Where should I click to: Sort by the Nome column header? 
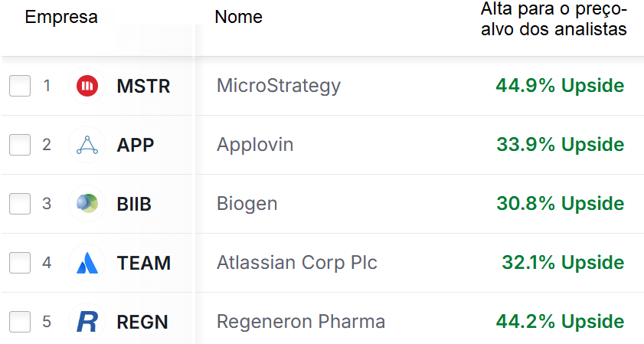pos(238,18)
